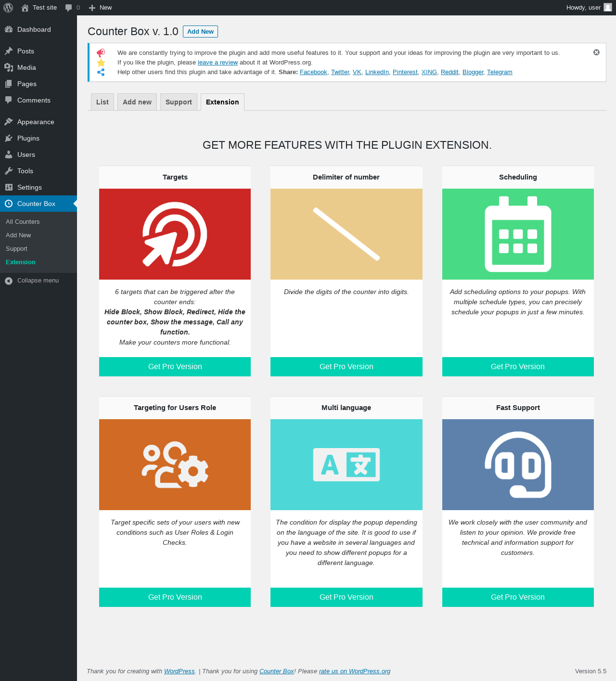
Task: Select the Extension tab
Action: tap(222, 102)
